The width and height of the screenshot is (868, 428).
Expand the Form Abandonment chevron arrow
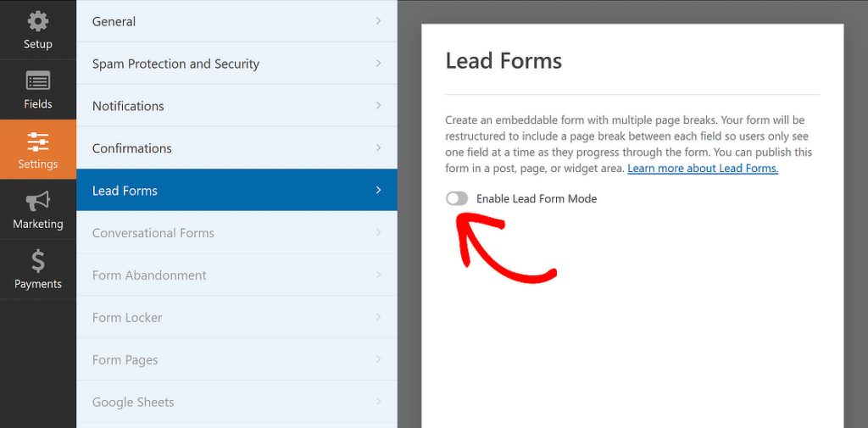[378, 275]
